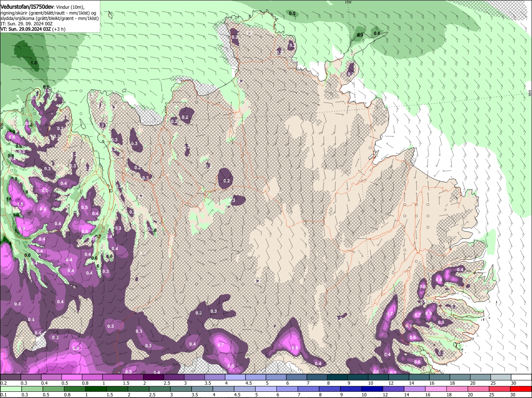The image size is (532, 398).
Task: Click the '3.5' label in lower legend row
Action: (195, 395)
